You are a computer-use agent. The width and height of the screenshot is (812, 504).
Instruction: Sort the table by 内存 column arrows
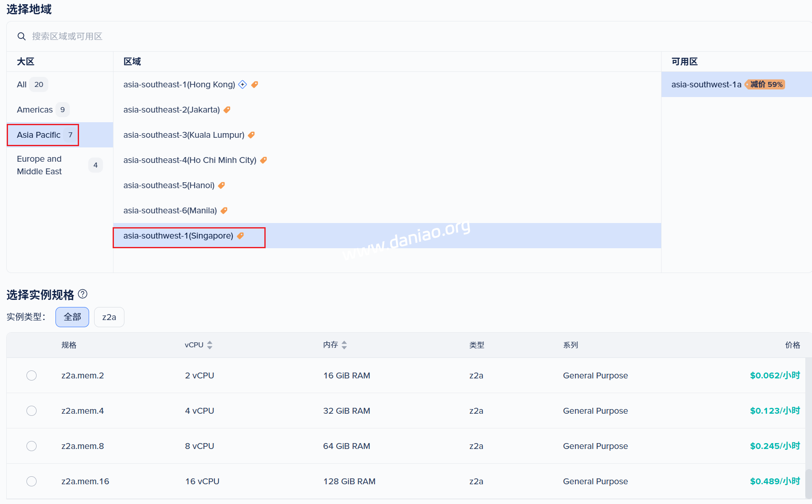pos(344,345)
